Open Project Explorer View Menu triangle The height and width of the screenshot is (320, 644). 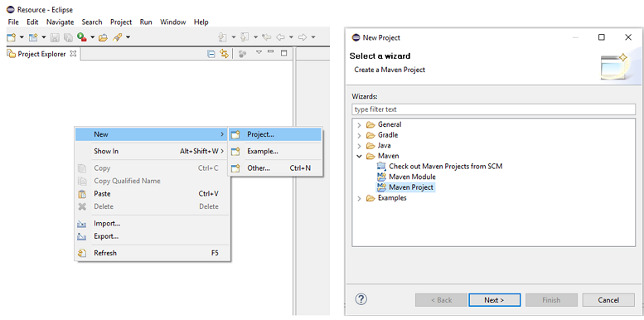[x=259, y=52]
